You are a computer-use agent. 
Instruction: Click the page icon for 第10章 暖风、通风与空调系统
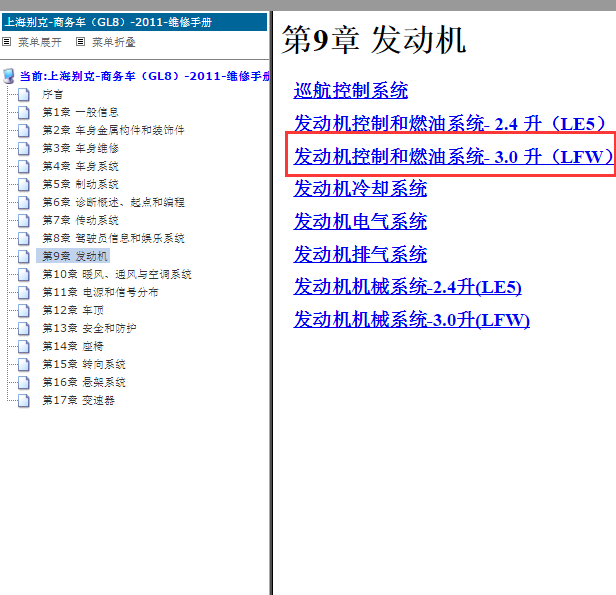click(24, 275)
